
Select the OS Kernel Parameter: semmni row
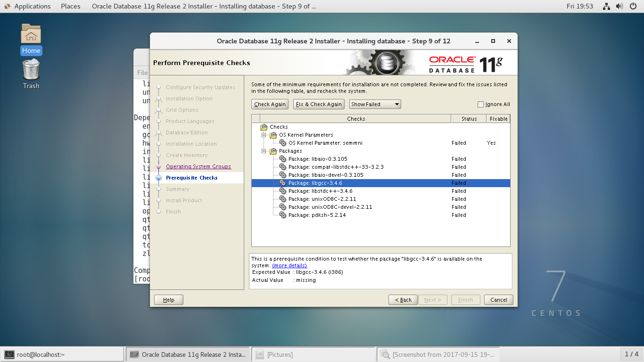tap(381, 143)
